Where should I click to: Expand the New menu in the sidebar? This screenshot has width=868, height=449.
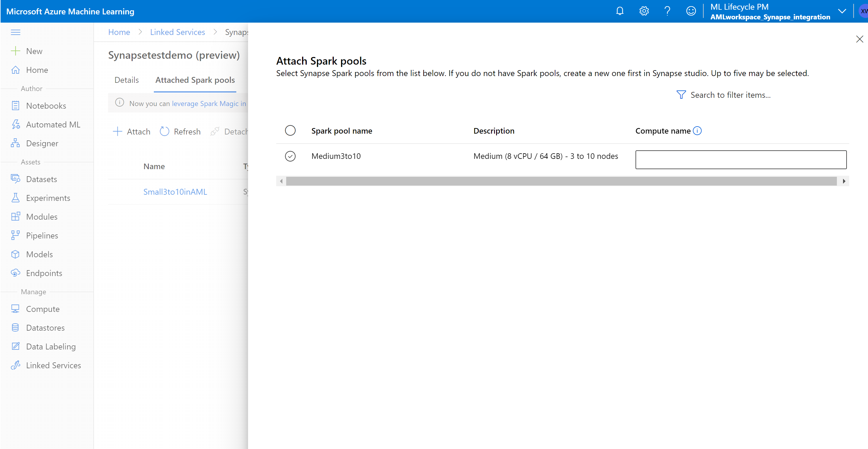pyautogui.click(x=34, y=51)
